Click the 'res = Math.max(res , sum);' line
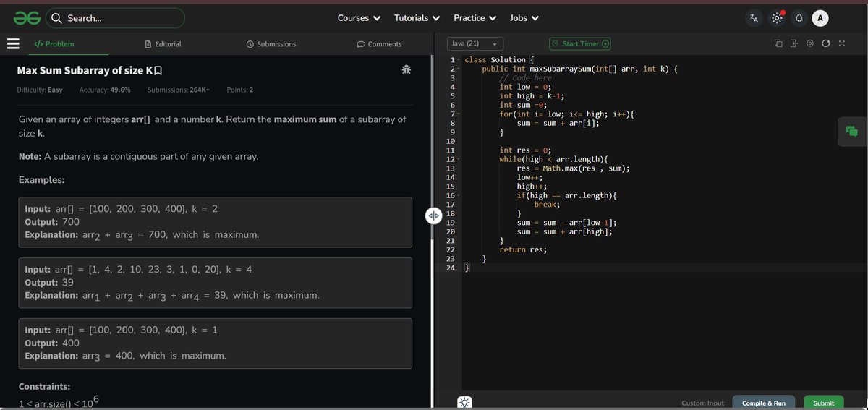868x410 pixels. 573,168
